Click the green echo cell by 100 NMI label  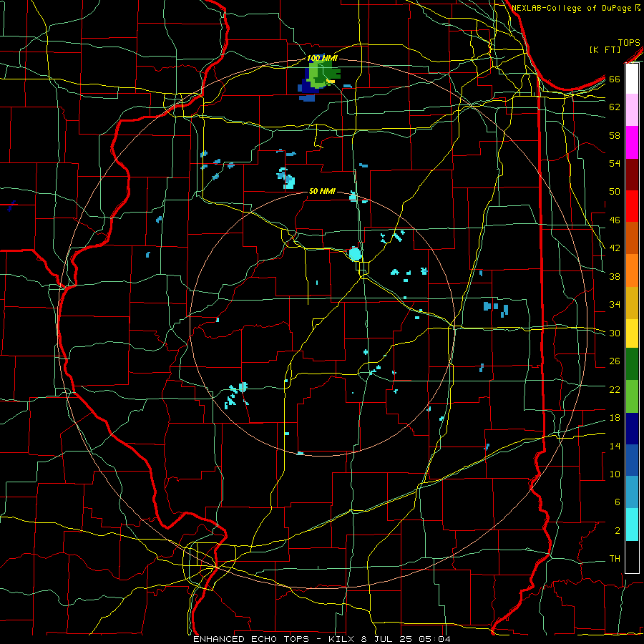tap(323, 75)
